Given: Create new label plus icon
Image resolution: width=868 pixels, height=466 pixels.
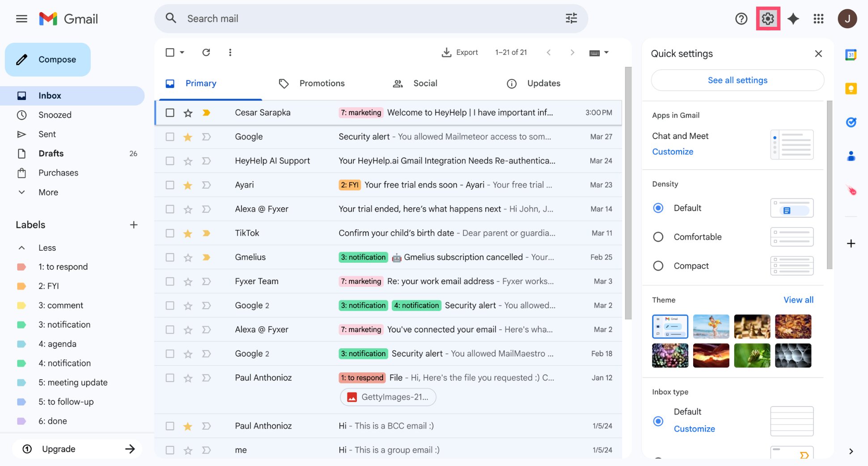Looking at the screenshot, I should 133,225.
